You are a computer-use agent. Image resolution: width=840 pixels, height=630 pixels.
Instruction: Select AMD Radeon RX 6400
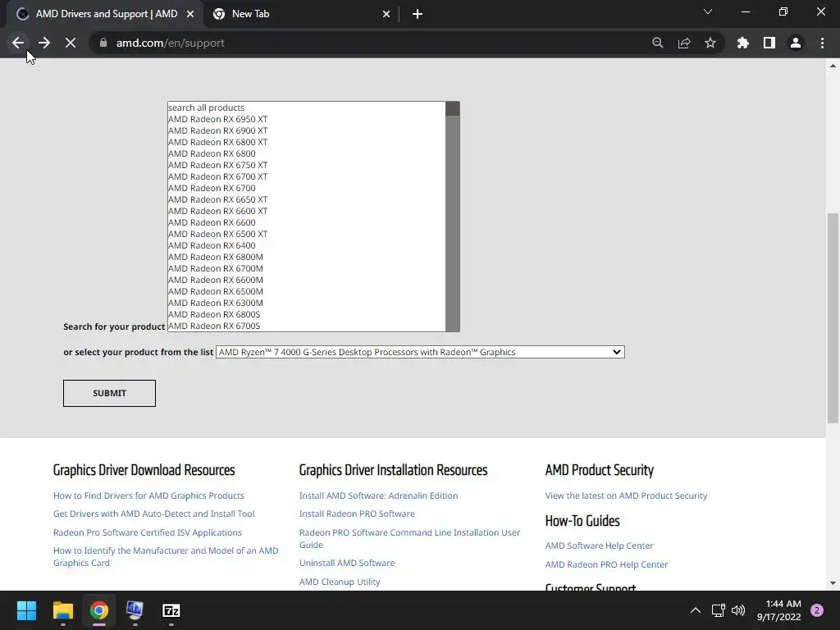pos(307,245)
